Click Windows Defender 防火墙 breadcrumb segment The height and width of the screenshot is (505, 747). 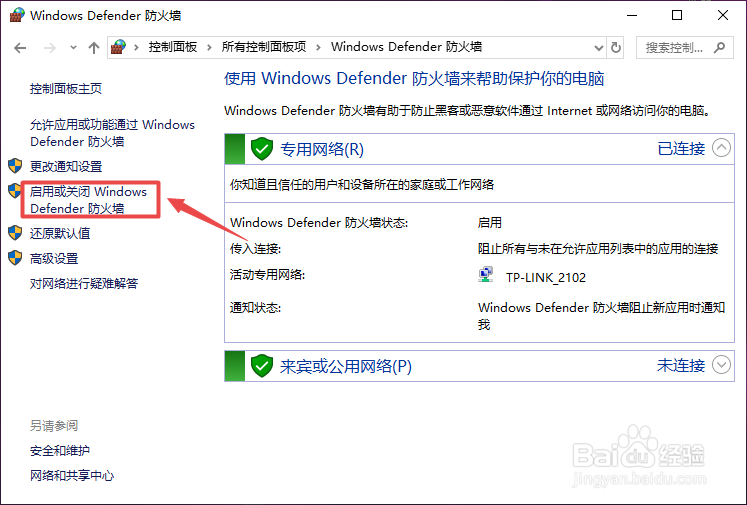406,47
